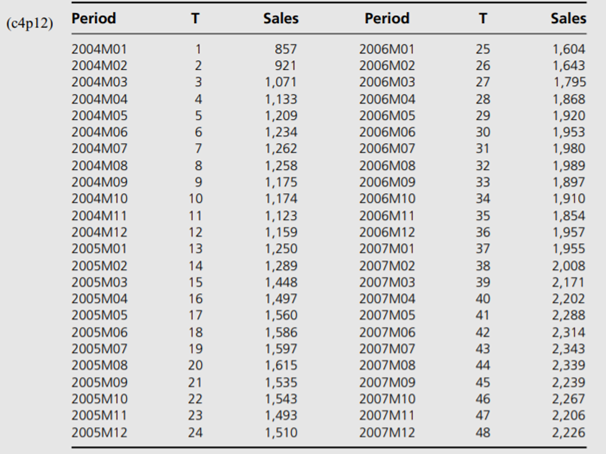Select the 2004M07 period cell
Image resolution: width=606 pixels, height=454 pixels.
[x=99, y=146]
